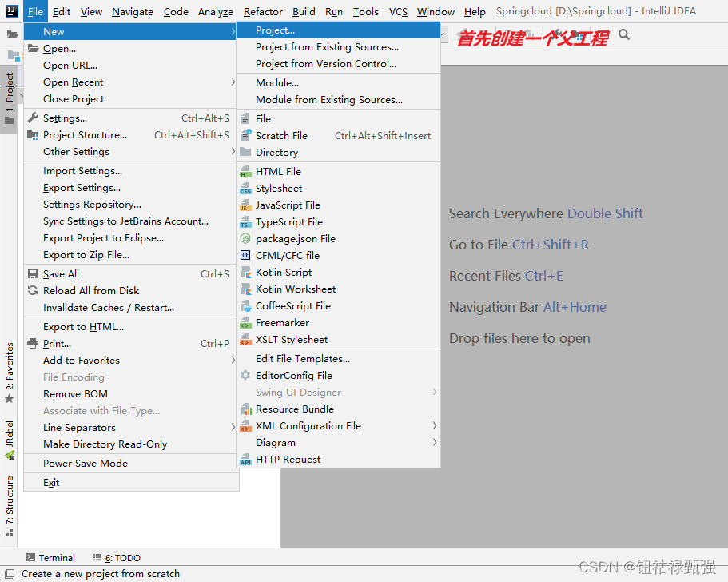Open the VCS menu
Viewport: 728px width, 582px height.
pyautogui.click(x=398, y=12)
